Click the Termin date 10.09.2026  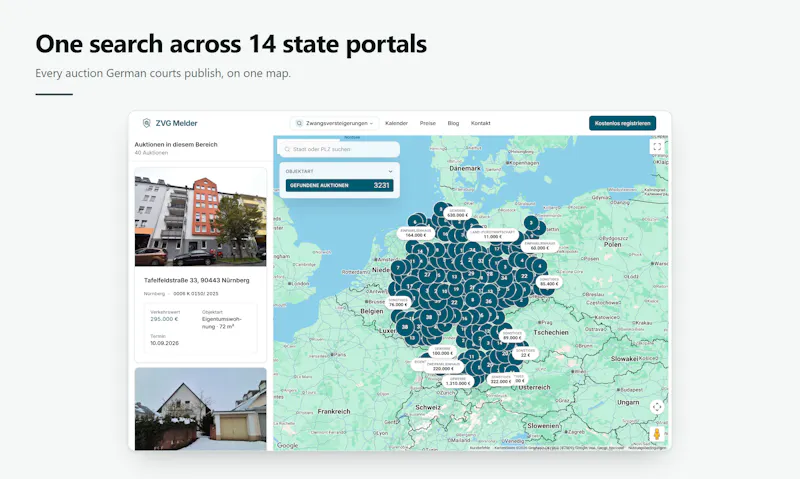[164, 343]
